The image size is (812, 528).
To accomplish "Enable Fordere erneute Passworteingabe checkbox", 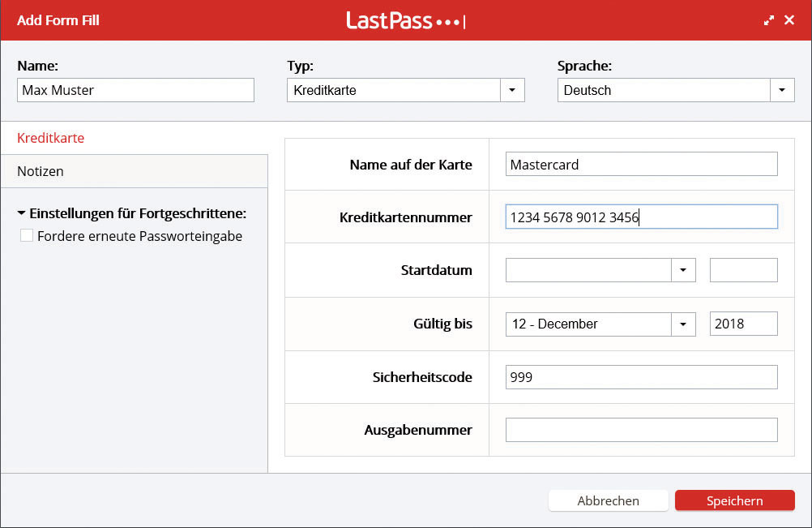I will 27,235.
